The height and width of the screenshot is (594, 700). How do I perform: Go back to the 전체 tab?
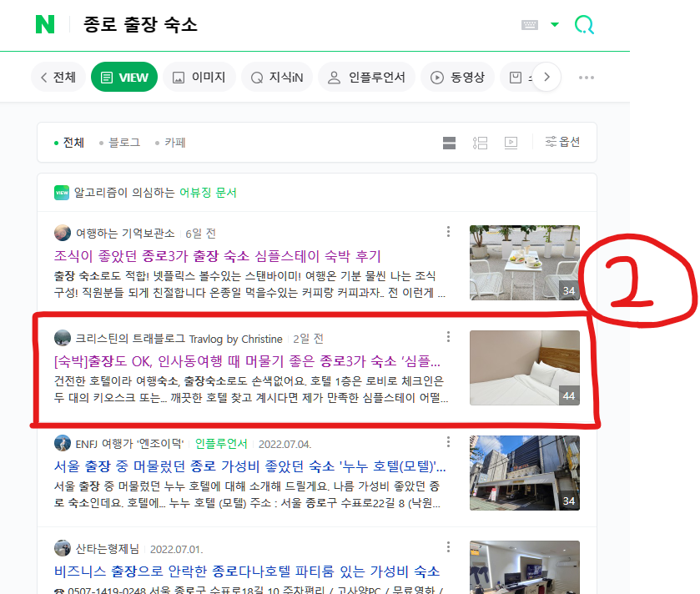coord(58,78)
